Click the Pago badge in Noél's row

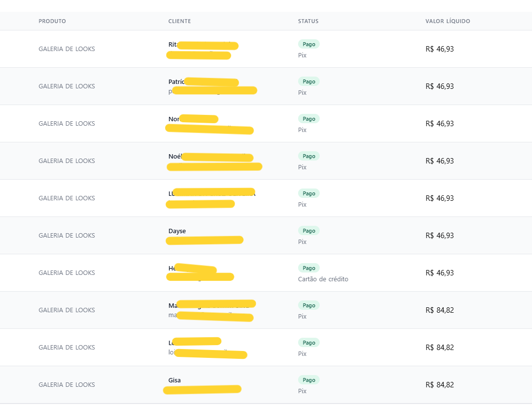pos(309,156)
